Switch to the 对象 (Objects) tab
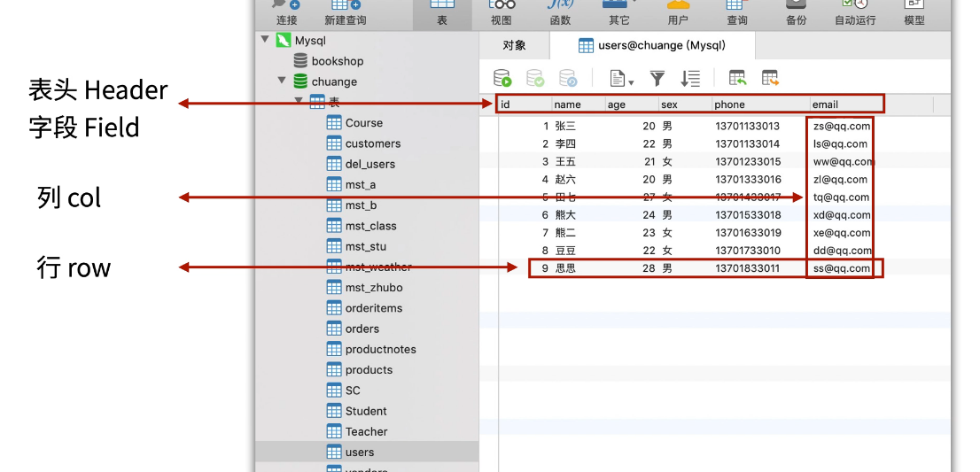This screenshot has width=980, height=472. tap(515, 45)
